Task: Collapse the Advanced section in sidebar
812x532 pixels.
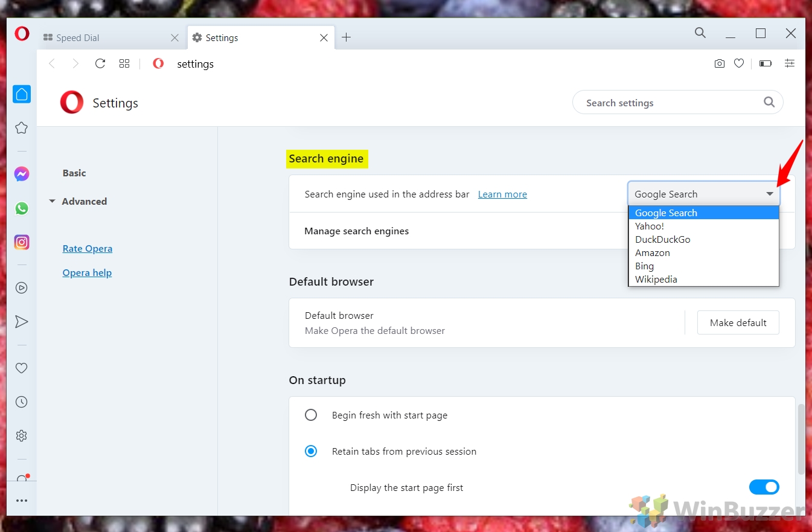Action: click(52, 202)
